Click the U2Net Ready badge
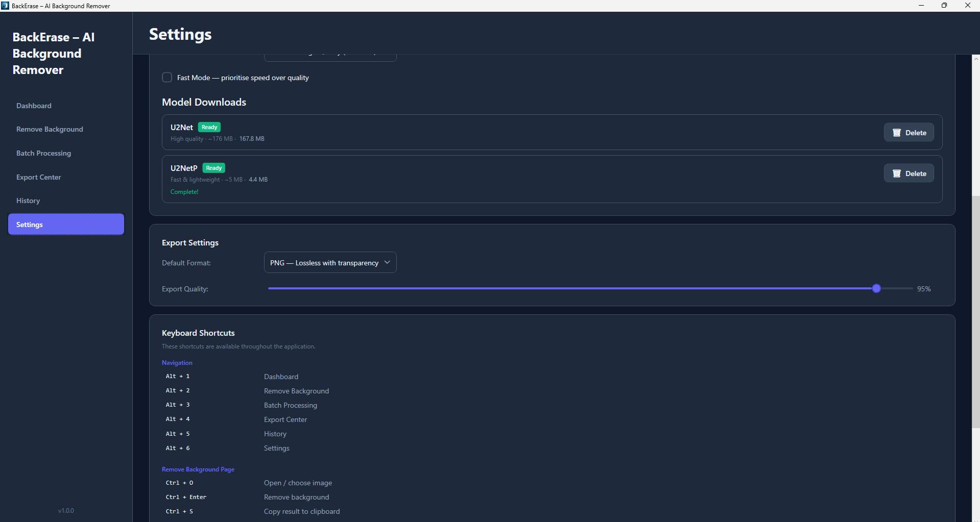 click(x=209, y=127)
